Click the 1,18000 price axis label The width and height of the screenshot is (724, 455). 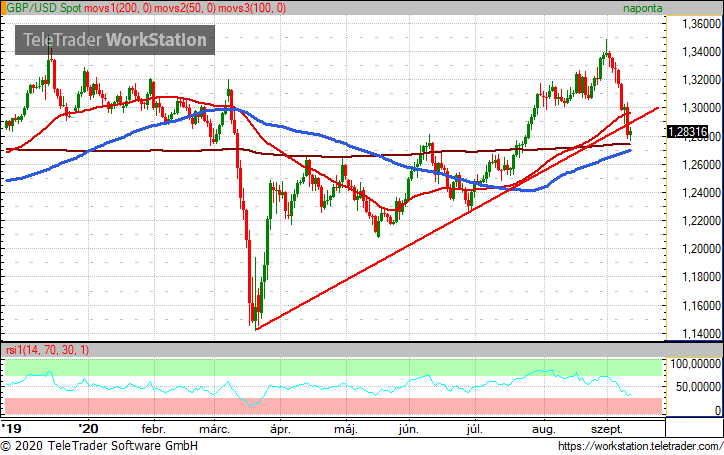[x=701, y=277]
